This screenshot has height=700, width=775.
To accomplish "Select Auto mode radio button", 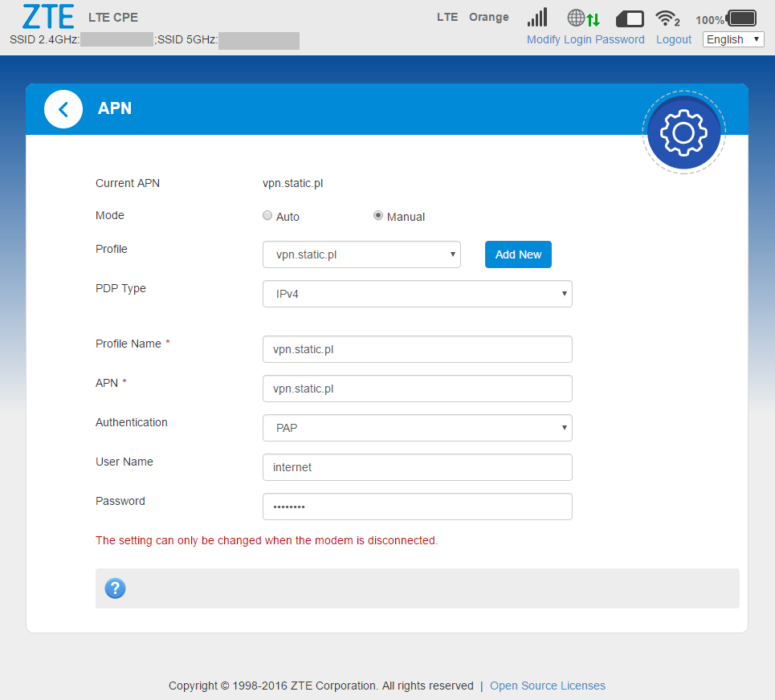I will click(267, 216).
